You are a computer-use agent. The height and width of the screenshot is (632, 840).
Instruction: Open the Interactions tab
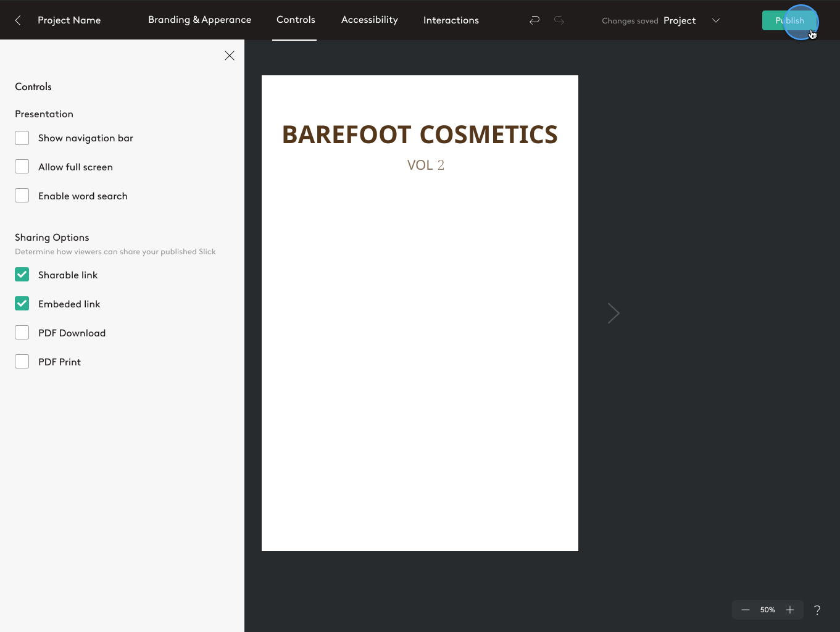point(451,20)
